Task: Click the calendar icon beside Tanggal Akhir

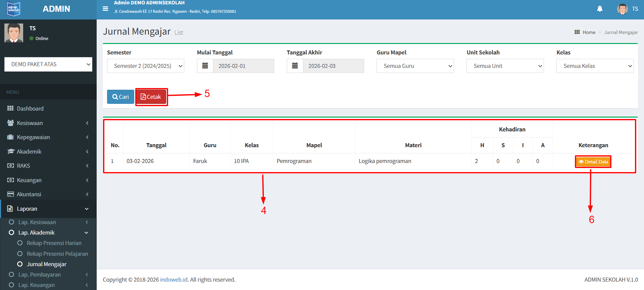Action: coord(295,66)
